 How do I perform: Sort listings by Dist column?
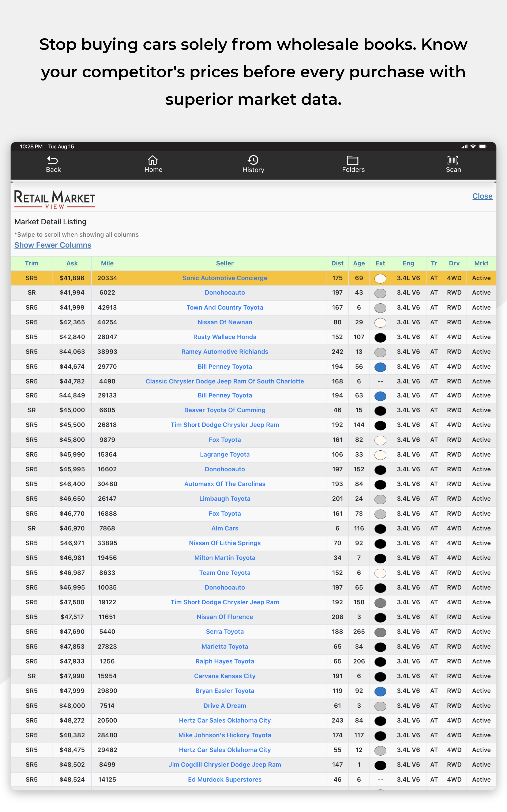[337, 263]
